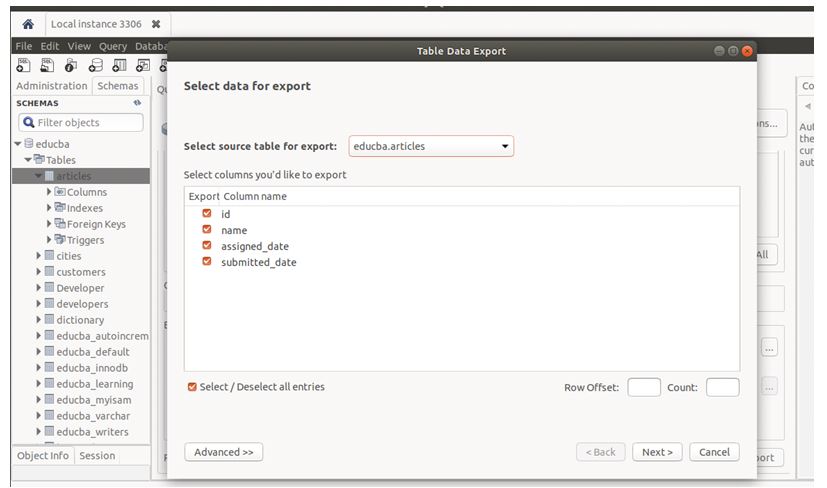
Task: Click the Row Offset input field
Action: point(644,387)
